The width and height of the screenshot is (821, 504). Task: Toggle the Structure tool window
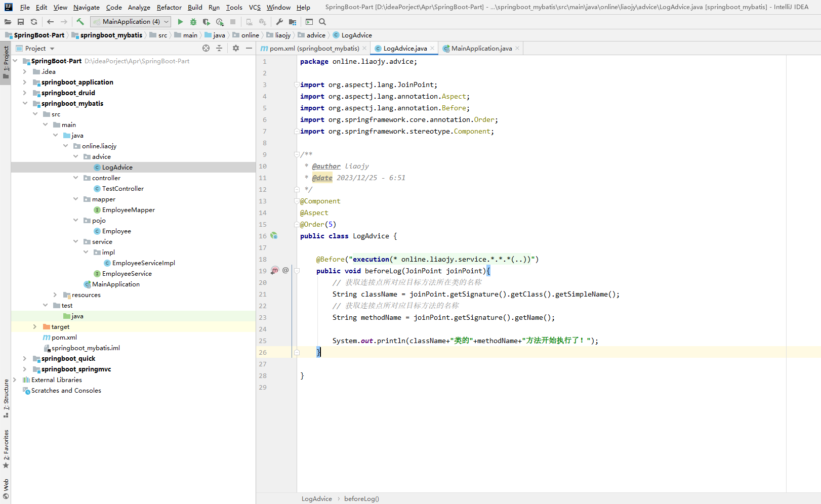(6, 397)
